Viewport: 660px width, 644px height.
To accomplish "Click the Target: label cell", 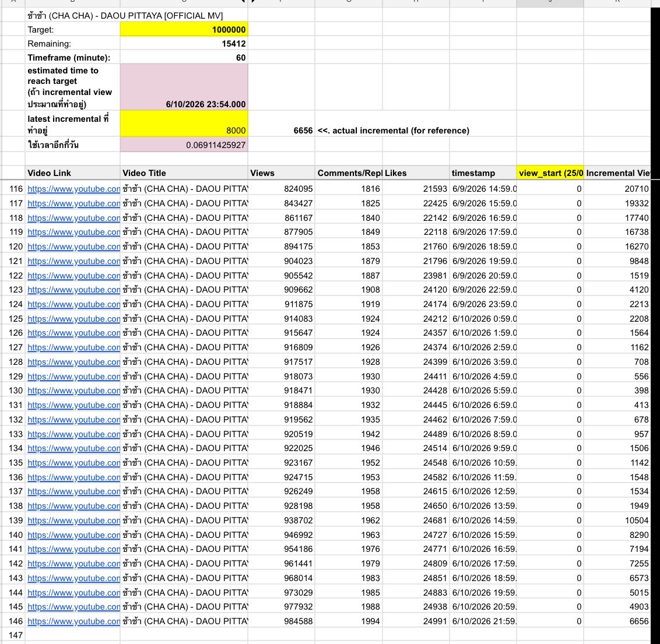I will coord(72,30).
